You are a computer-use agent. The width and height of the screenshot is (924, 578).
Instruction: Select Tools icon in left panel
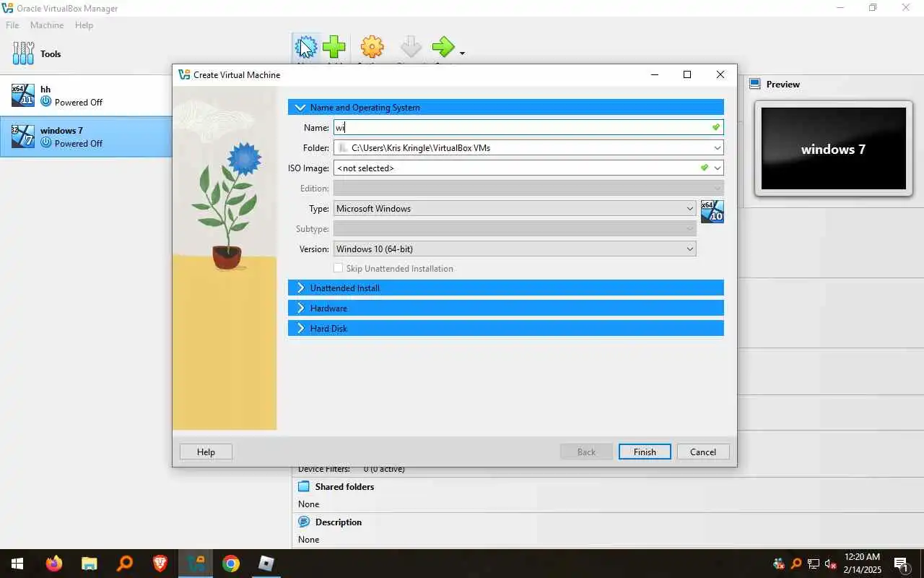(23, 53)
